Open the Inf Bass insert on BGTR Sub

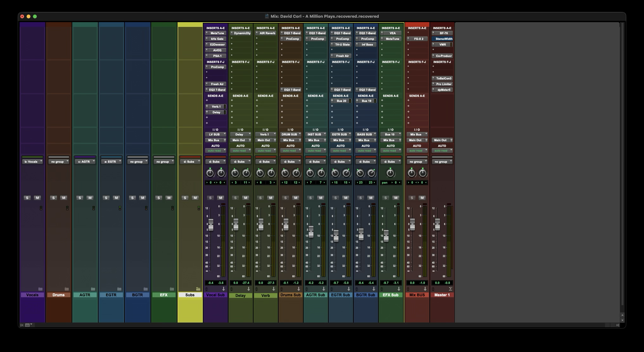368,45
